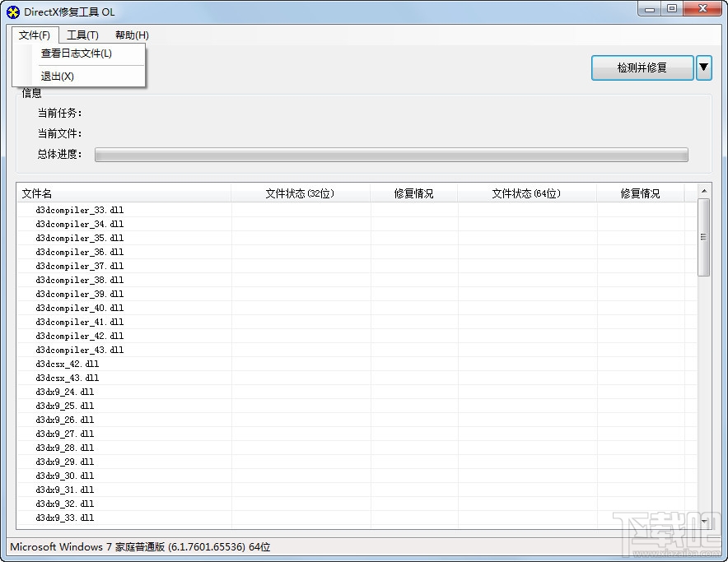728x562 pixels.
Task: Click 退出(X) in the 文件 menu
Action: (56, 76)
